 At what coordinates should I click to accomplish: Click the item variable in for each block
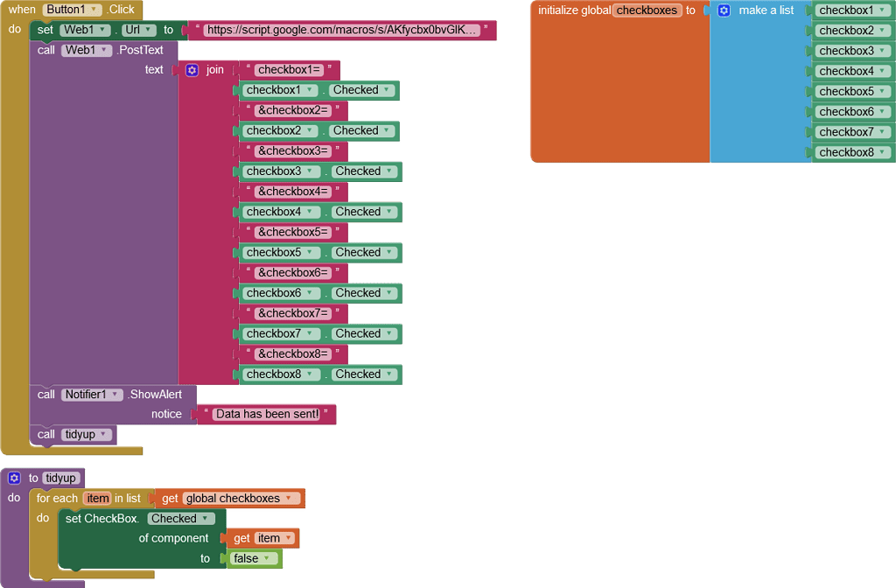coord(97,498)
